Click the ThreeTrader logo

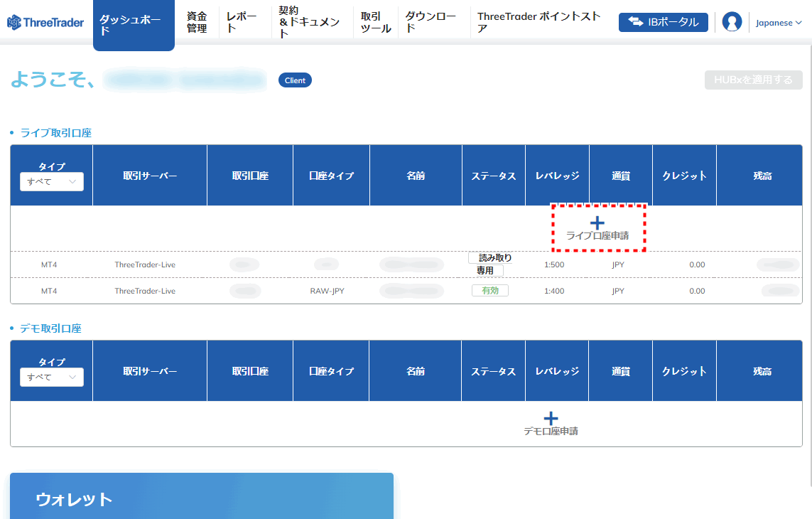click(45, 22)
